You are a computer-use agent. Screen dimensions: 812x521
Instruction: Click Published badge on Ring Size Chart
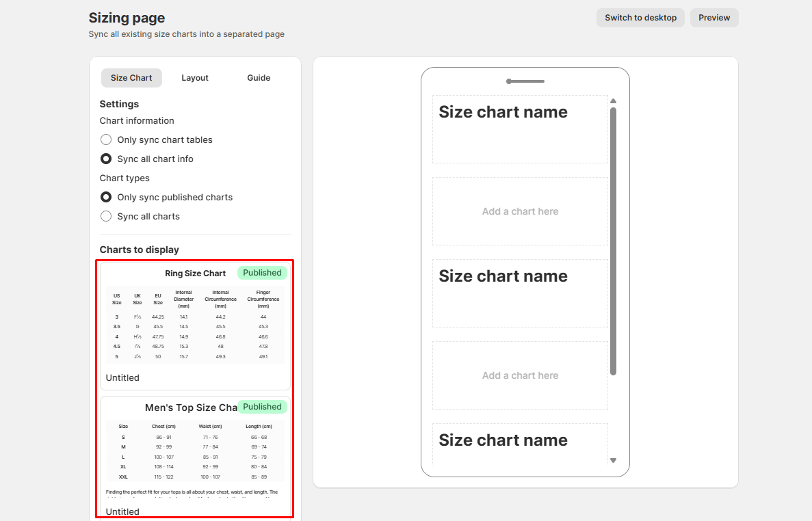pos(262,273)
